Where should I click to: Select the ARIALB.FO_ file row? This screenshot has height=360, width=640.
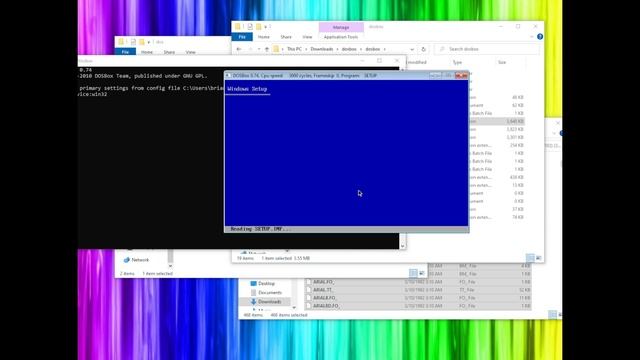pyautogui.click(x=418, y=298)
